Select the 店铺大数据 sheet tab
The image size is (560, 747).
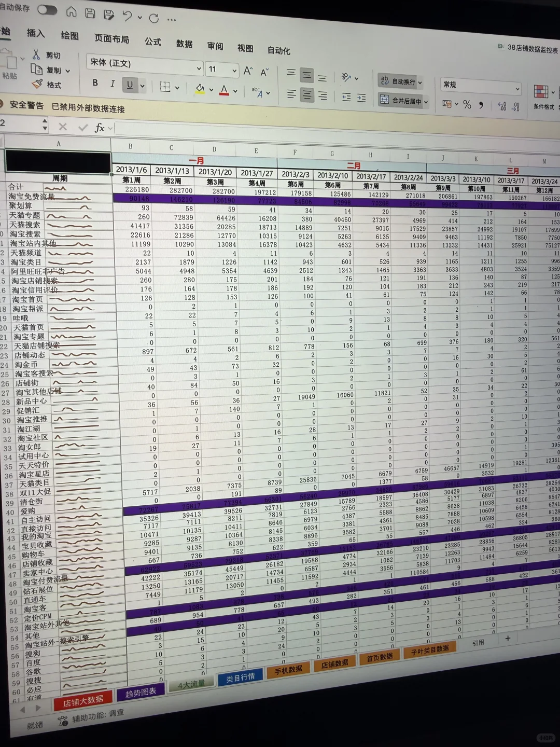(x=83, y=701)
